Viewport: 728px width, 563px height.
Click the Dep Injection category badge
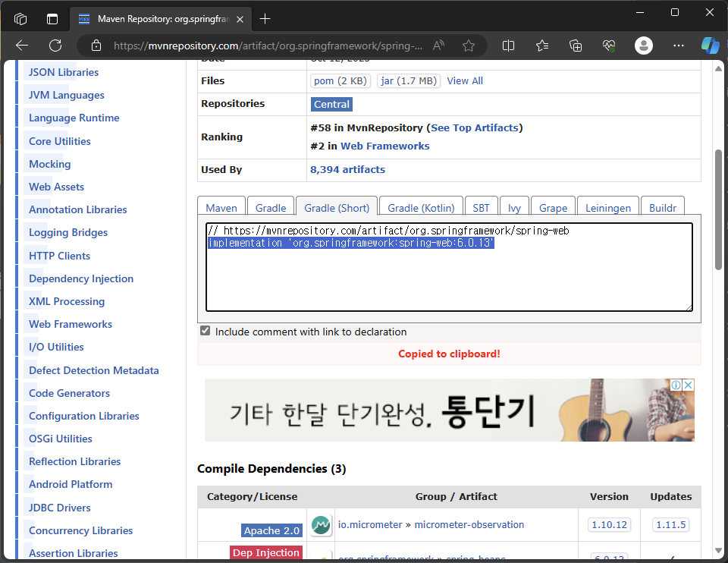[x=266, y=552]
